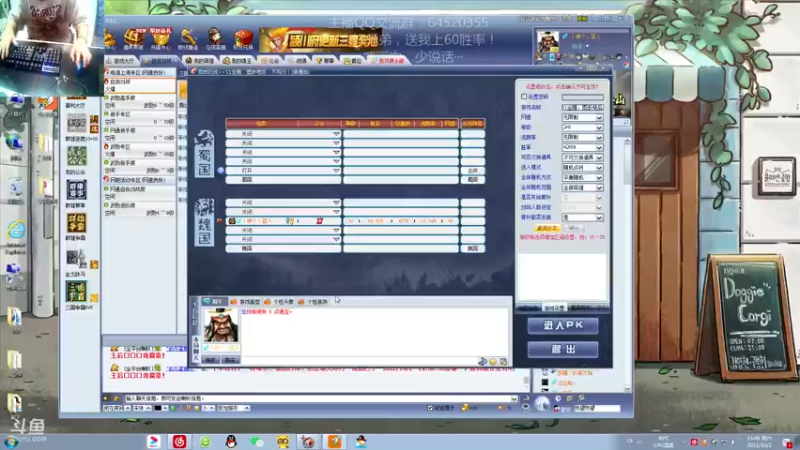
Task: Enable the 设置密码 password checkbox
Action: pyautogui.click(x=524, y=96)
